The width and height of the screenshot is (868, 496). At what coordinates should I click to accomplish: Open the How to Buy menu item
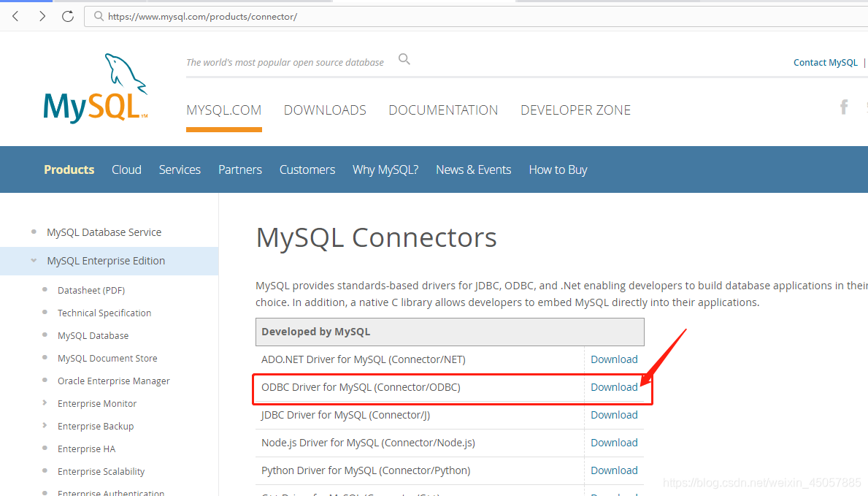(558, 169)
